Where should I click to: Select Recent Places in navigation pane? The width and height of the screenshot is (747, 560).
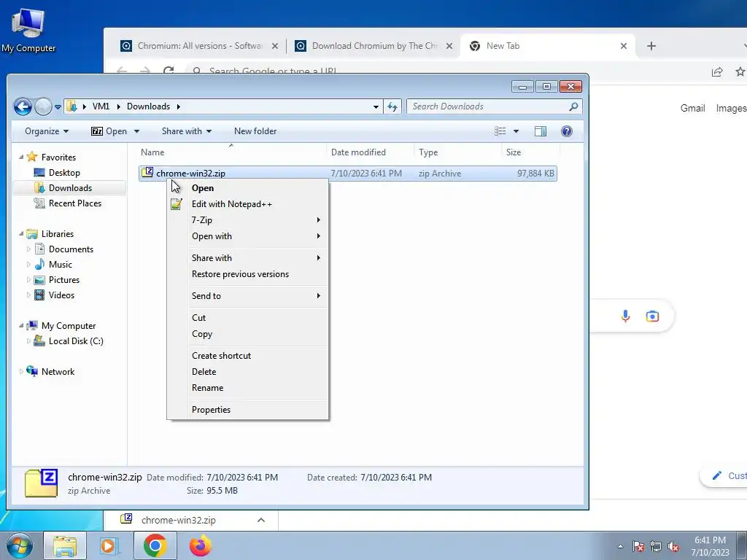(x=75, y=203)
